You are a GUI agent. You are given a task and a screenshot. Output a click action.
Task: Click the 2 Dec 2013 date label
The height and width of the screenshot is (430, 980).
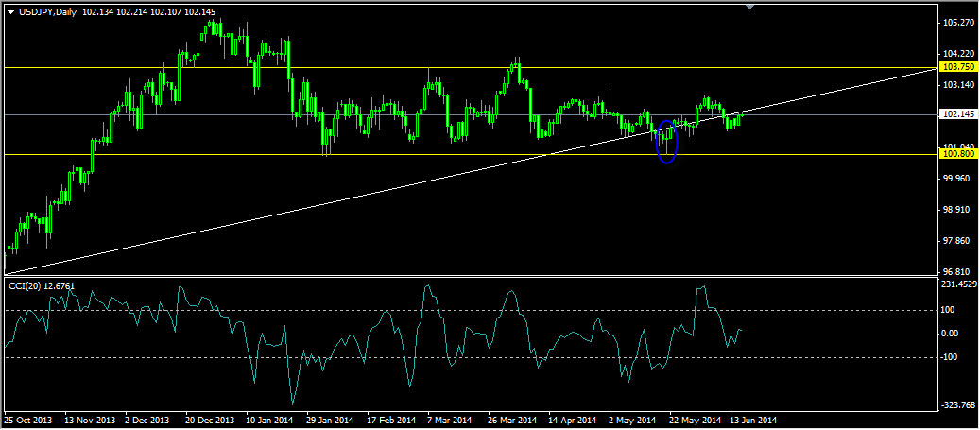146,420
